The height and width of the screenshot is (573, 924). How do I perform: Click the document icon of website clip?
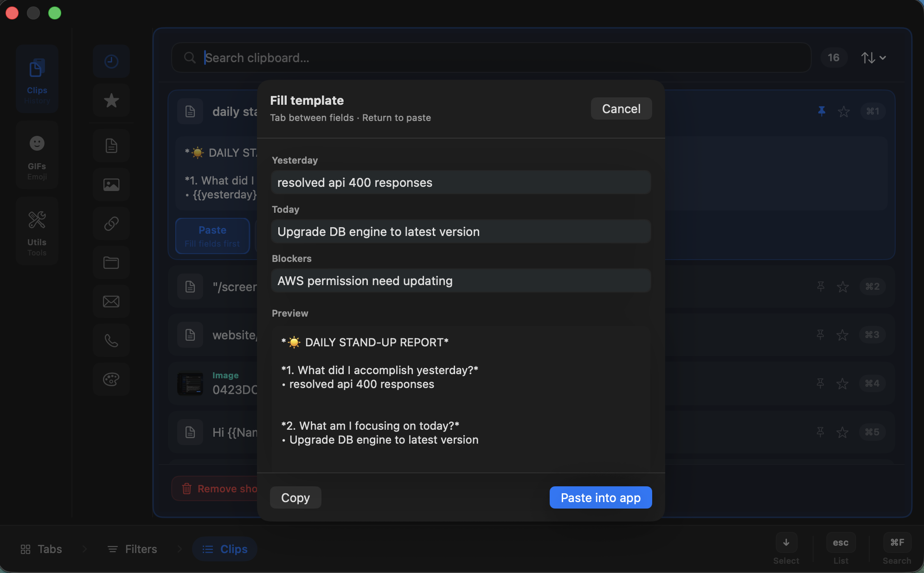coord(190,335)
